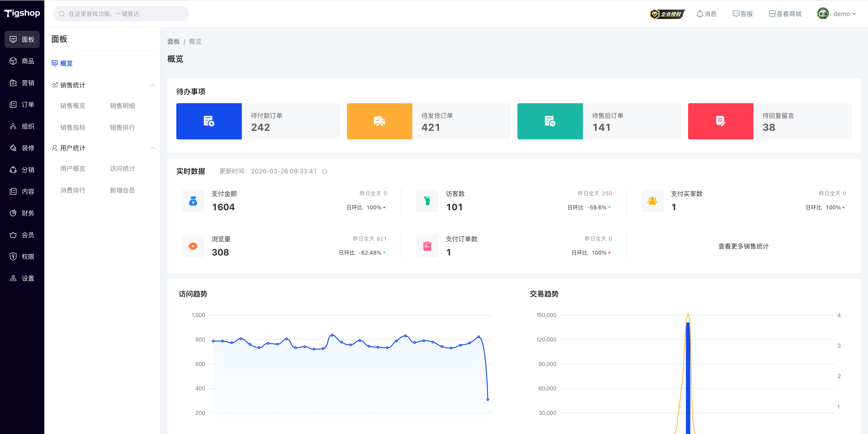Click the 浏览量 value 308
The image size is (868, 434).
[220, 252]
